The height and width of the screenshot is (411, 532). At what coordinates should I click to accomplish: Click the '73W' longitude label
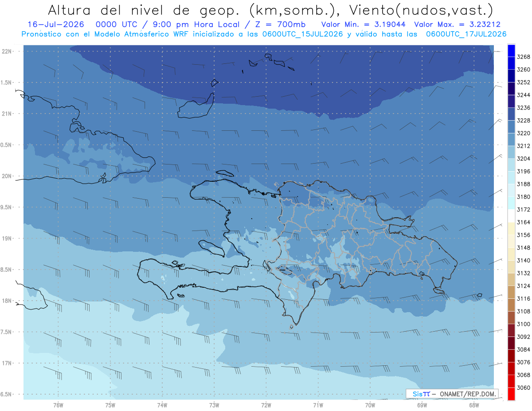pos(214,405)
